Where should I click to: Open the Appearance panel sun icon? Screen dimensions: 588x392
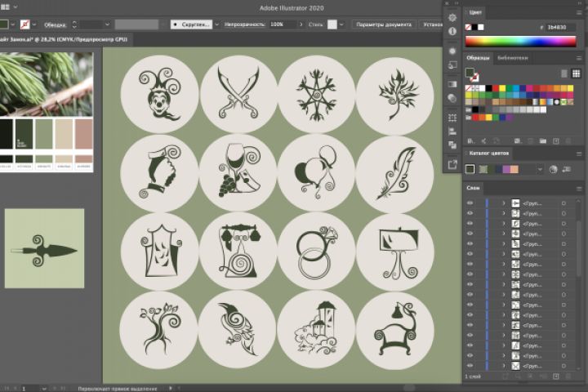point(452,51)
